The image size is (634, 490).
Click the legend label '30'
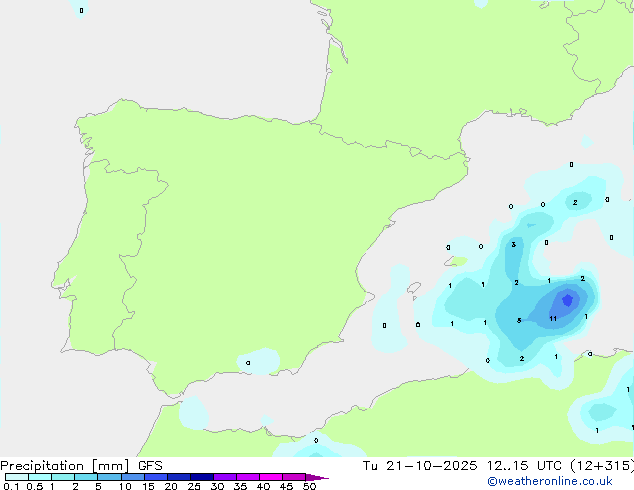pos(217,486)
